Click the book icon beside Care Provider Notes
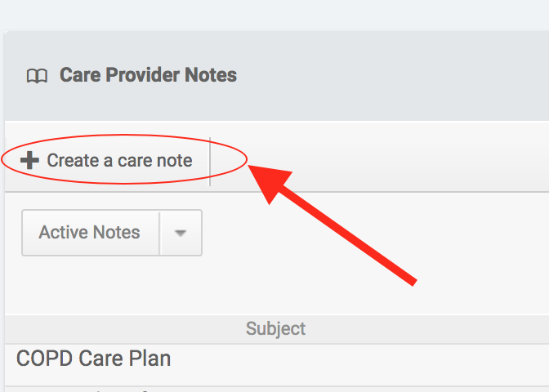This screenshot has width=549, height=392. (37, 76)
